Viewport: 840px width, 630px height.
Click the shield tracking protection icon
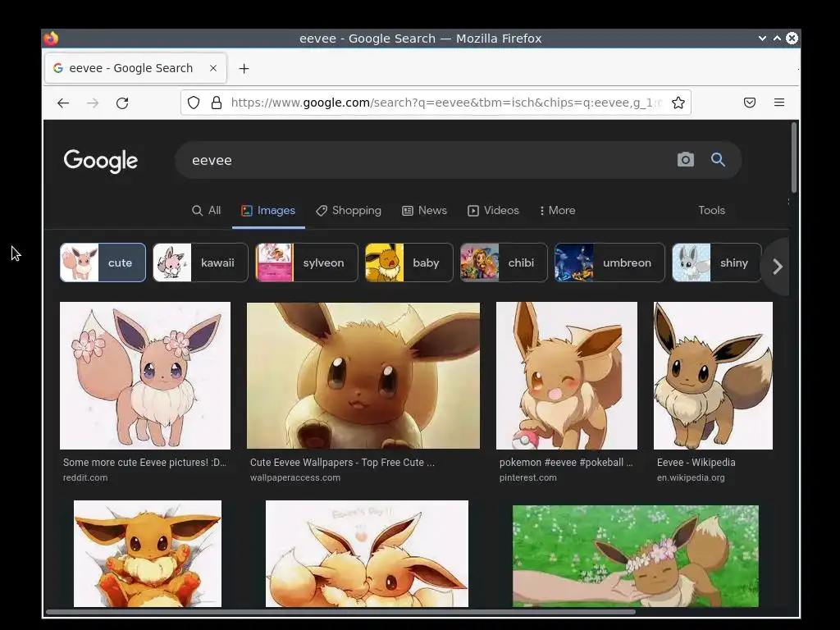coord(194,103)
